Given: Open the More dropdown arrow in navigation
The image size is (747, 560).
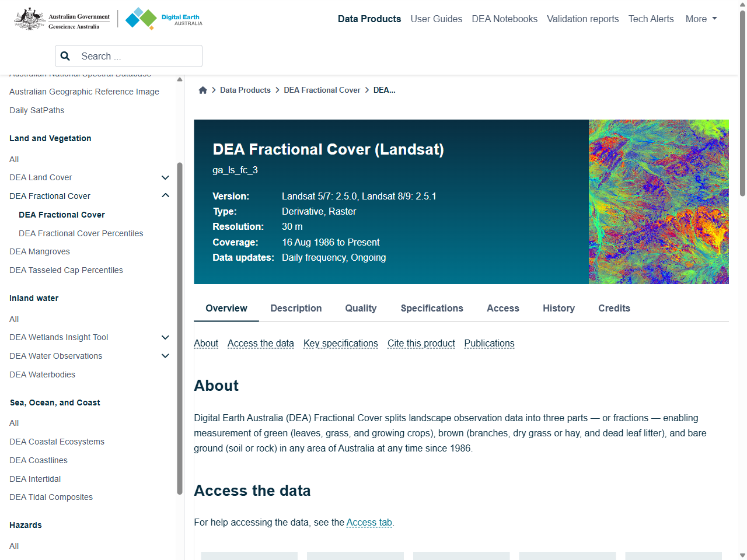Looking at the screenshot, I should [714, 19].
